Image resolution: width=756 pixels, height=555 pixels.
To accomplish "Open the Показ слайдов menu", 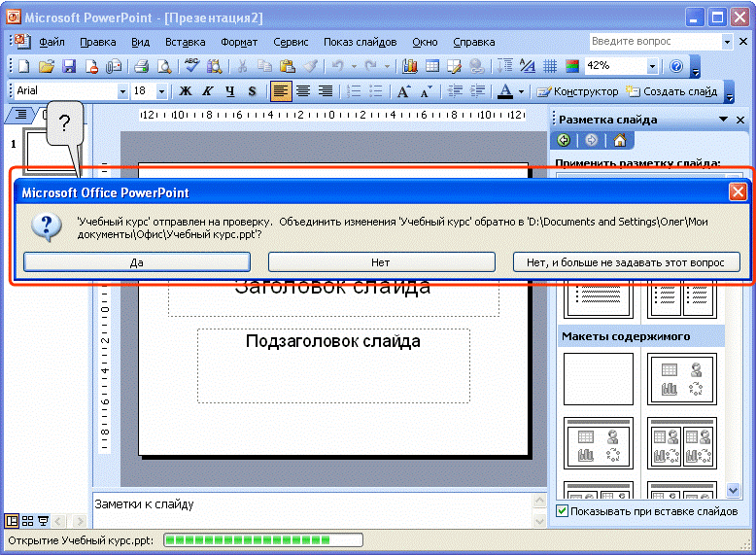I will pos(361,42).
